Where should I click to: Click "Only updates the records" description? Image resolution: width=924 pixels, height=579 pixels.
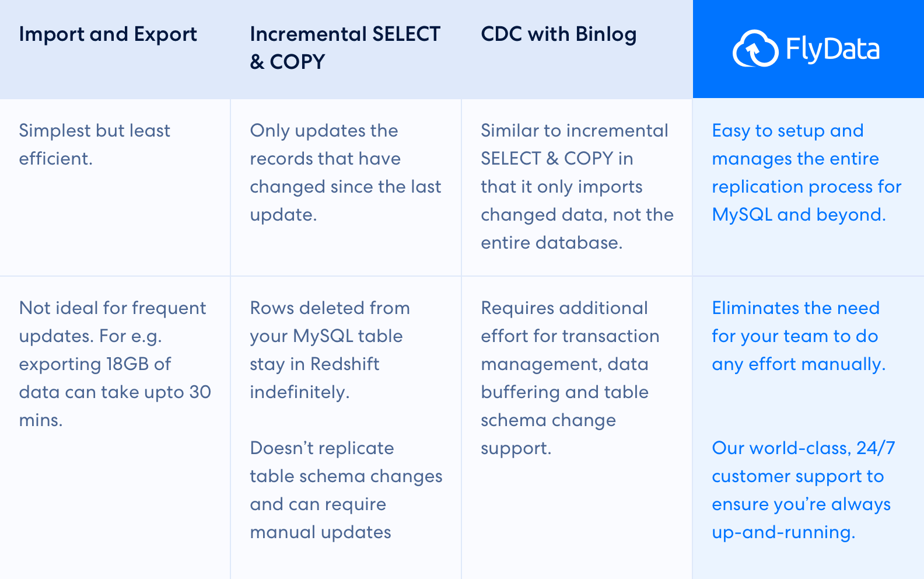[x=345, y=172]
